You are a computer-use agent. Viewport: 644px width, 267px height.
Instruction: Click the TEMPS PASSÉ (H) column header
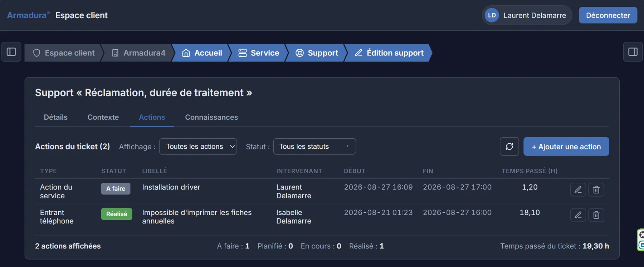(x=530, y=171)
